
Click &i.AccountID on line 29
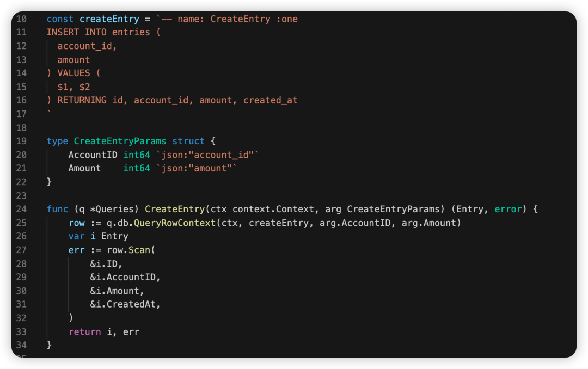[x=122, y=277]
